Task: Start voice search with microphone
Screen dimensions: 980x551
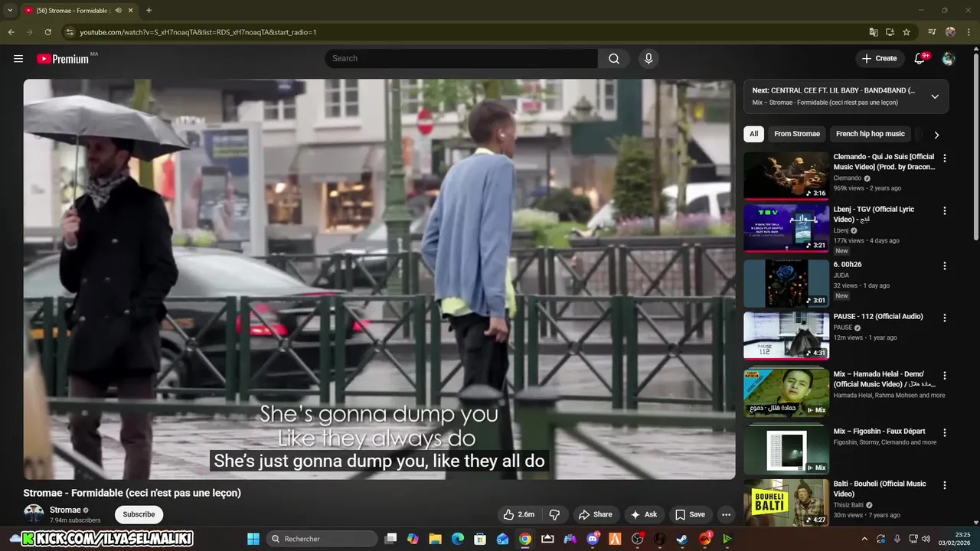Action: [648, 59]
